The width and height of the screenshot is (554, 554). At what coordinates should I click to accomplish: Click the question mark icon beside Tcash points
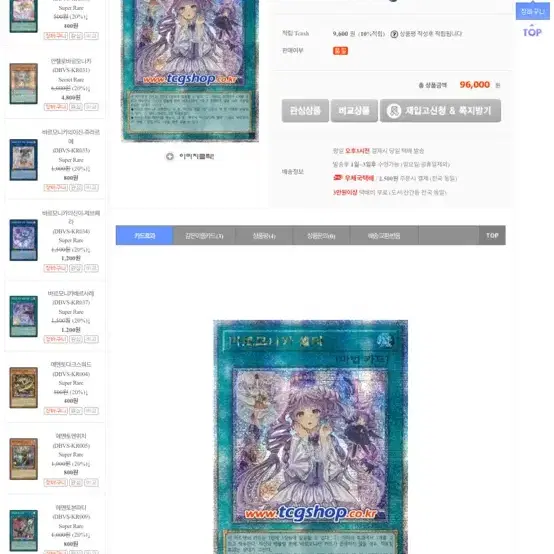click(x=394, y=34)
